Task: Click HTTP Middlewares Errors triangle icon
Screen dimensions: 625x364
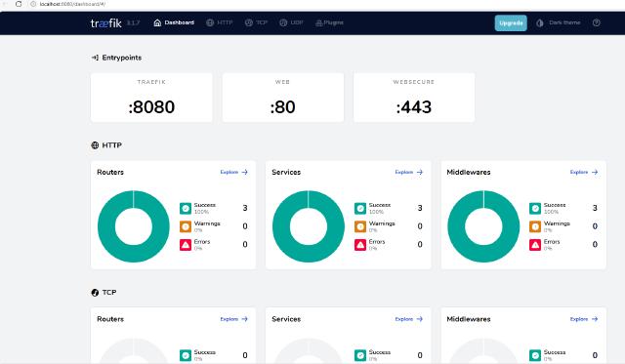Action: (535, 245)
